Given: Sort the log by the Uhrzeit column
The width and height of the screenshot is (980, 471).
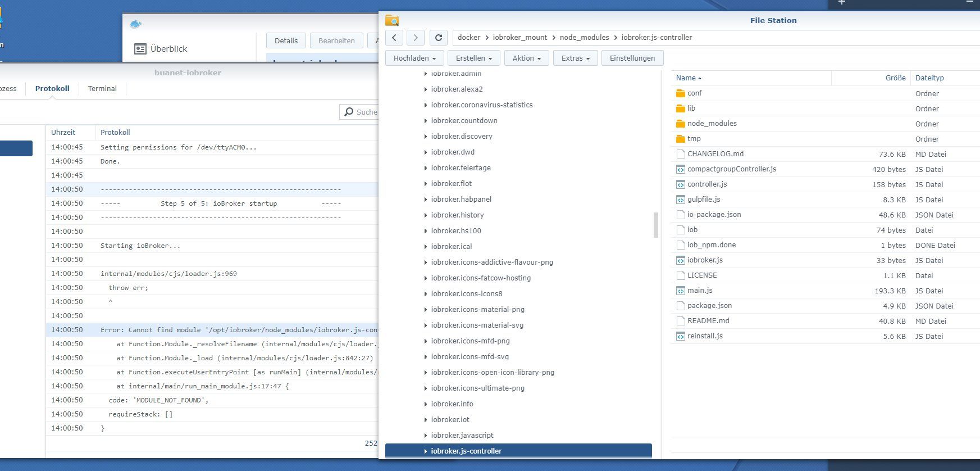Looking at the screenshot, I should pyautogui.click(x=63, y=133).
